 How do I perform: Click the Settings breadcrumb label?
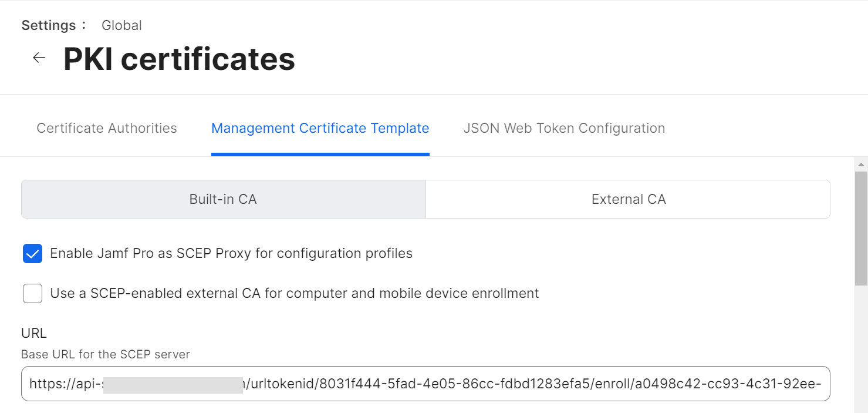(x=49, y=25)
